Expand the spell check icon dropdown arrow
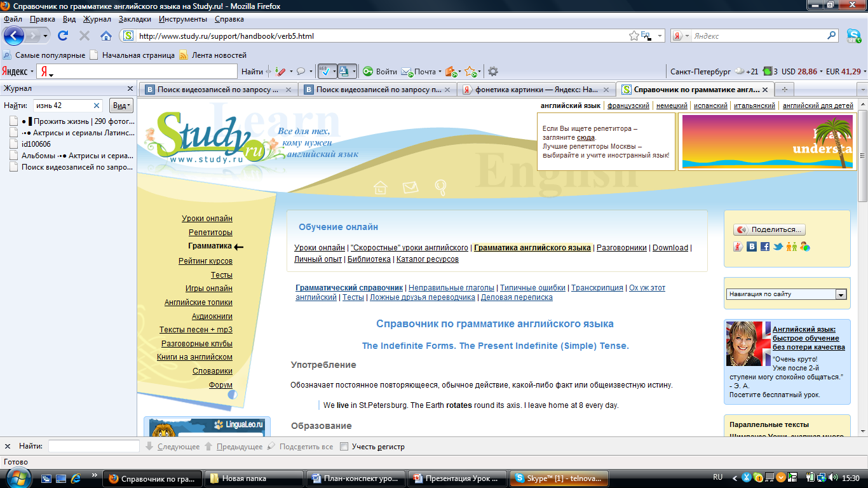The width and height of the screenshot is (868, 488). pos(333,72)
